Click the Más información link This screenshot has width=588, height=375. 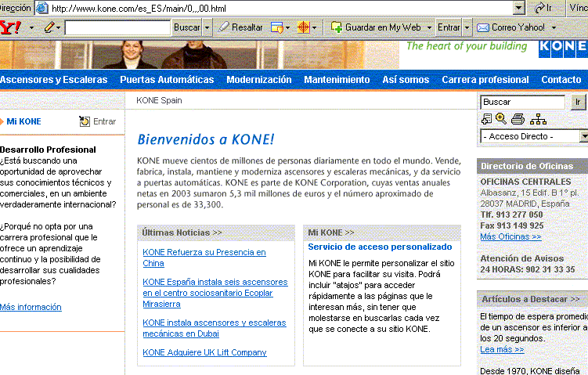pyautogui.click(x=31, y=307)
